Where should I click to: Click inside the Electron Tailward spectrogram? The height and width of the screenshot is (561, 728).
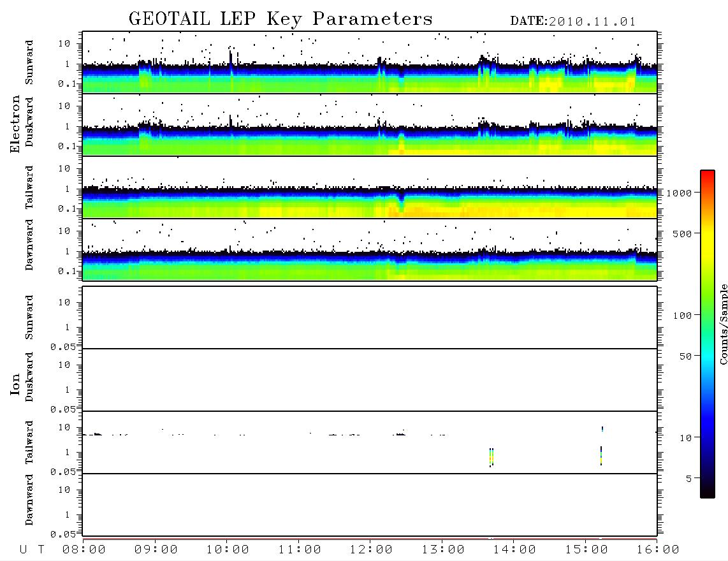coord(370,187)
